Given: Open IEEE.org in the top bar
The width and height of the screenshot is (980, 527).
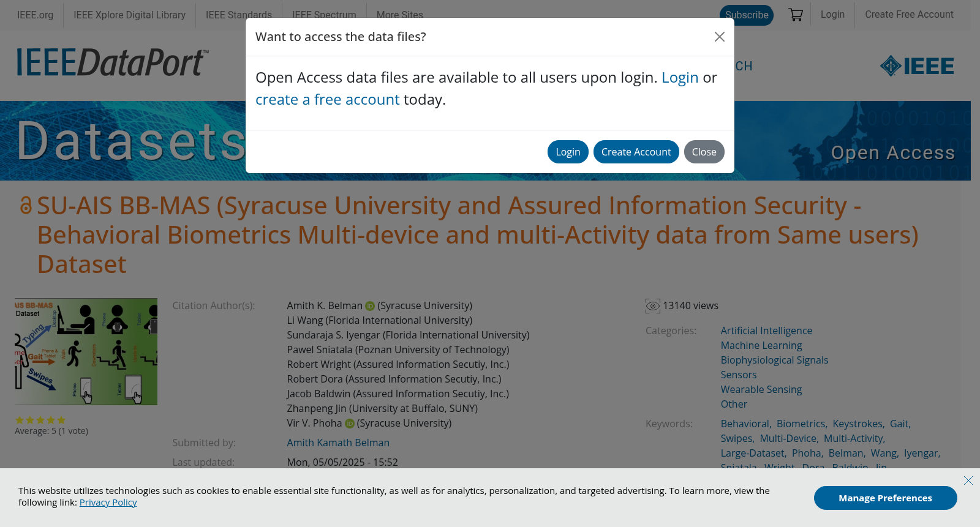Looking at the screenshot, I should 35,15.
